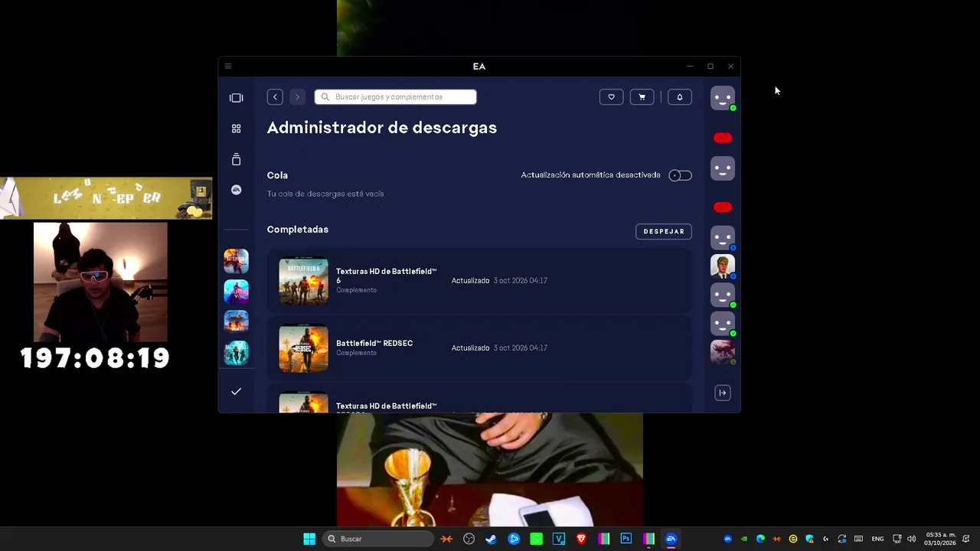Open the notifications bell icon

[x=679, y=97]
